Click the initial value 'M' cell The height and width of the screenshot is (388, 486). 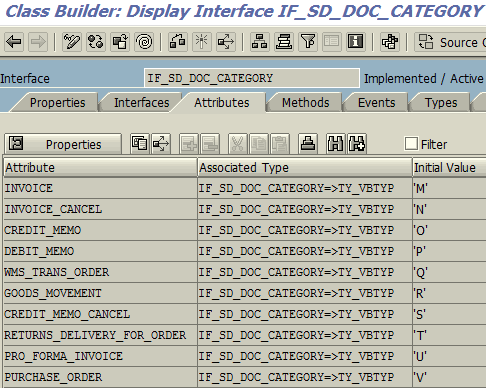pos(449,188)
